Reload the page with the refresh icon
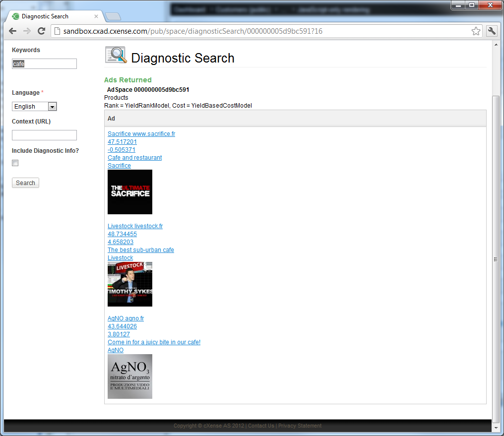 (x=41, y=31)
